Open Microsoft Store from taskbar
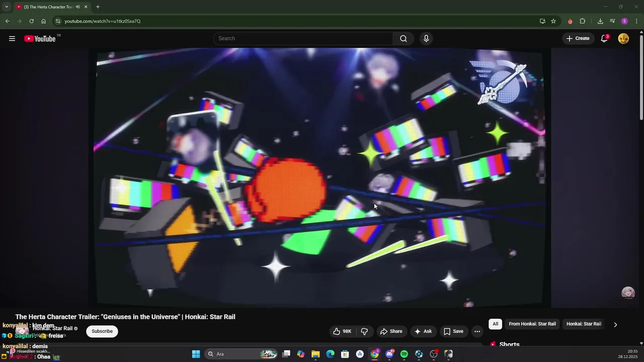The width and height of the screenshot is (644, 362). [x=345, y=354]
